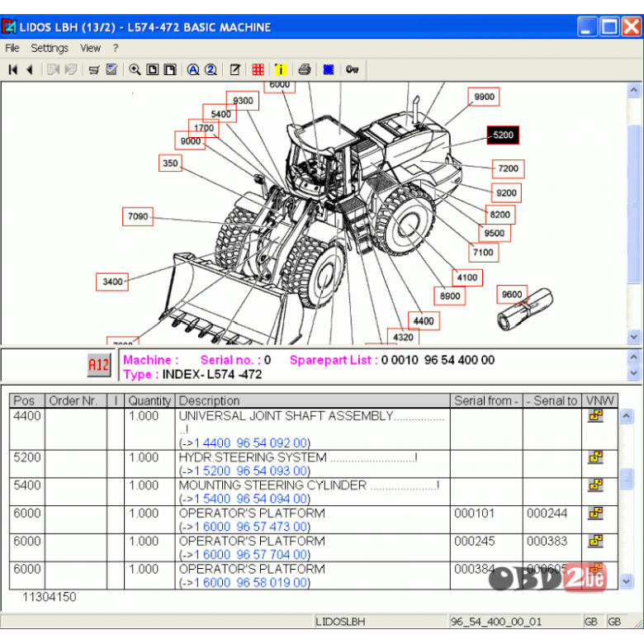This screenshot has height=644, width=644.
Task: Click the Quantity column header
Action: (149, 400)
